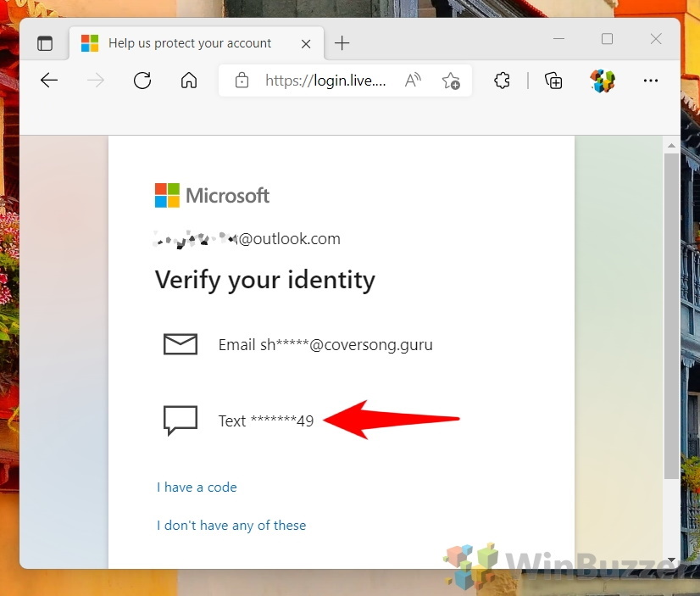Refresh the page
The height and width of the screenshot is (596, 700).
click(142, 81)
